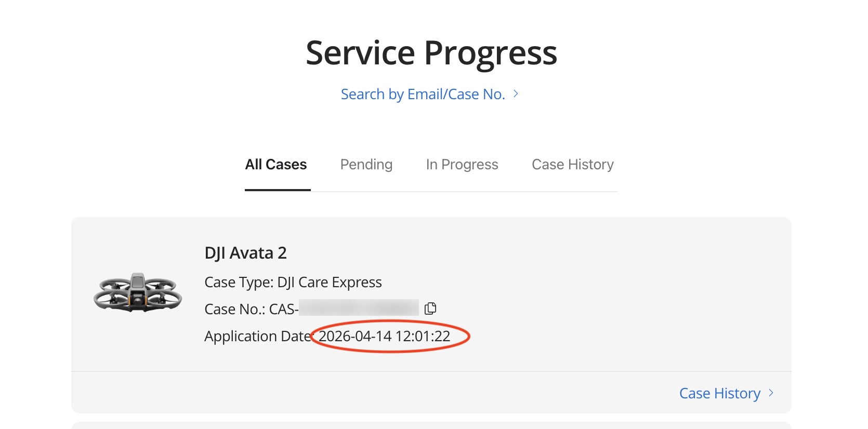Open Search by Email/Case No. link

pyautogui.click(x=423, y=94)
